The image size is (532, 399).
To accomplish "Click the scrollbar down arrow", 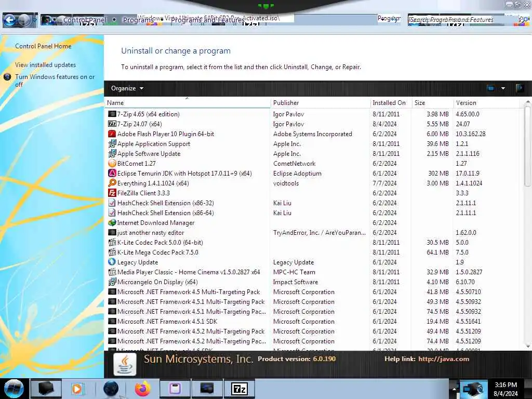I will (527, 346).
